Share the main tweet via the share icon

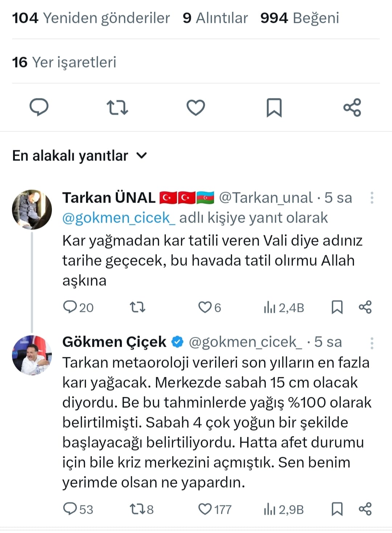[x=352, y=107]
